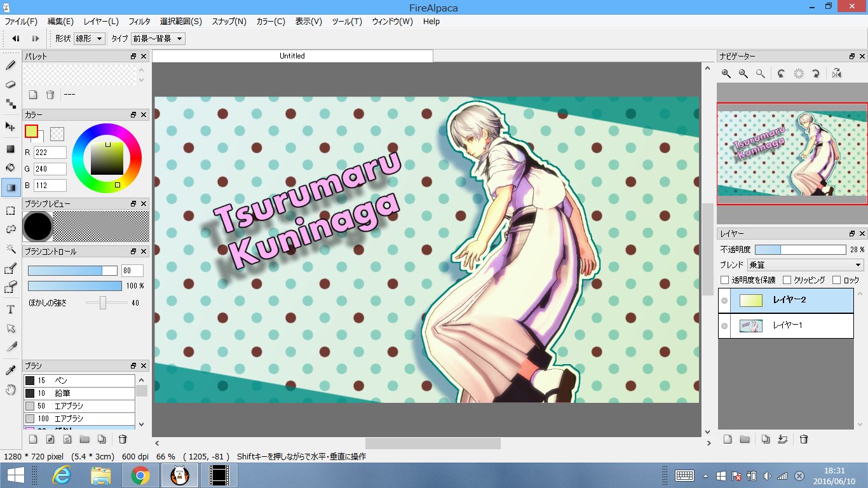The height and width of the screenshot is (488, 868).
Task: Enable the ロック checkbox
Action: pos(836,280)
